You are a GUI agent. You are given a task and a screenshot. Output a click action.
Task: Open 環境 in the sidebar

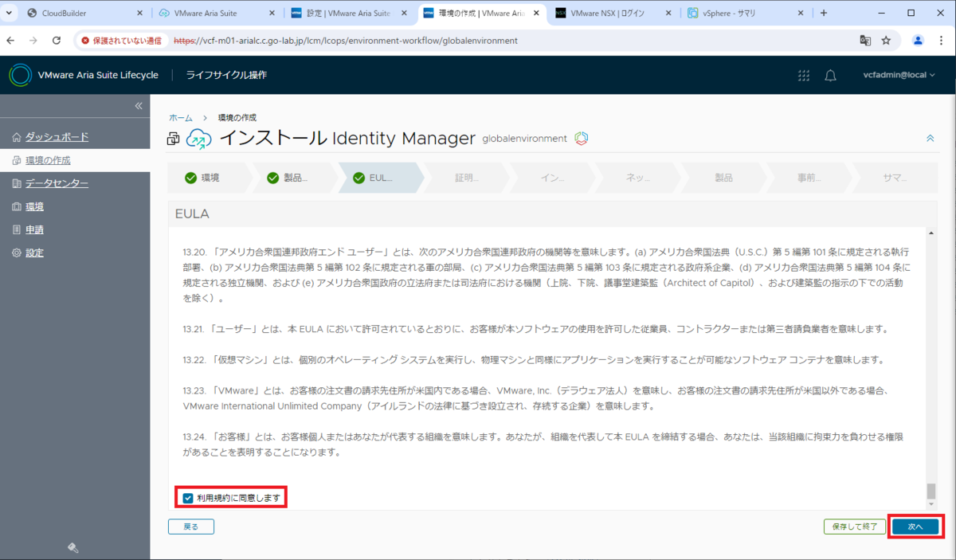pyautogui.click(x=34, y=206)
